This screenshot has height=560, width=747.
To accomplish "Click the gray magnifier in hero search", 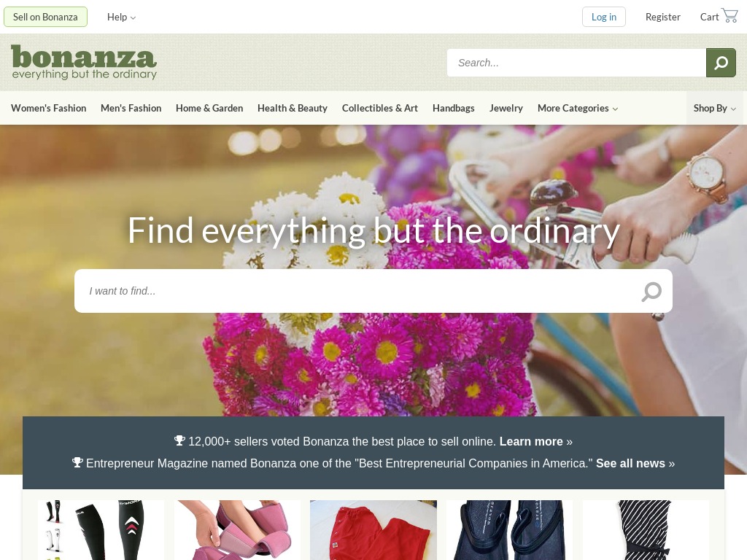I will coord(651,292).
